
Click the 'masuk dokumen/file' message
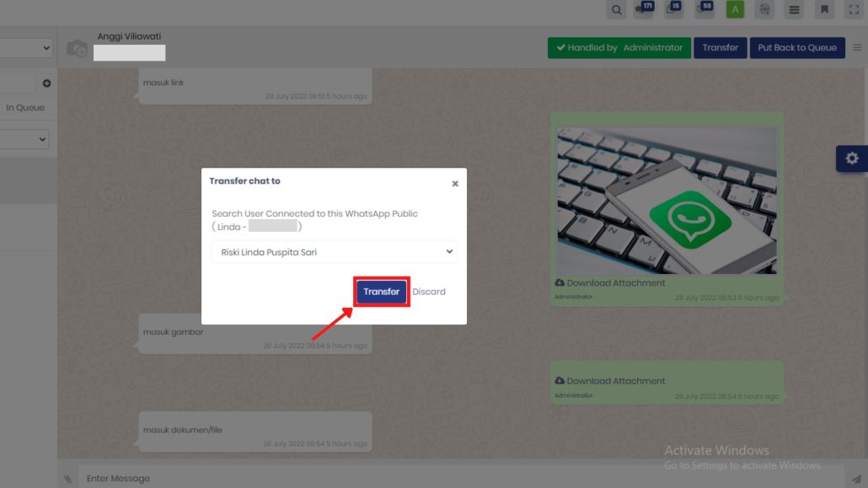click(255, 432)
